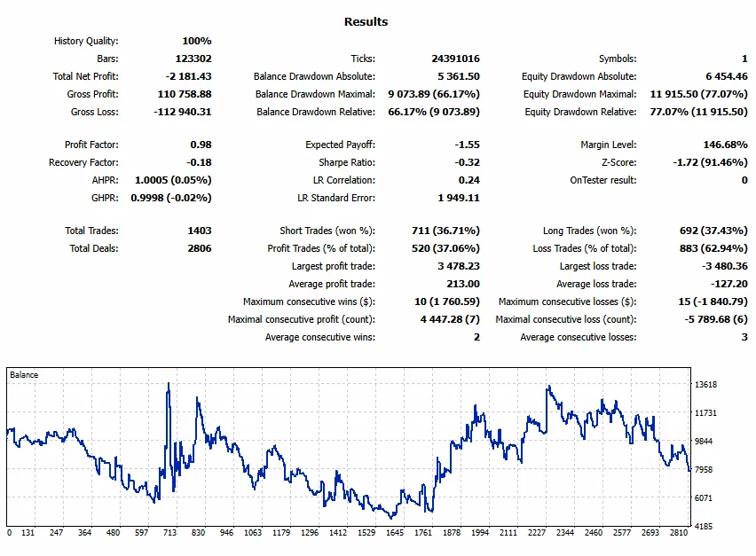Select the Sharpe Ratio value

coord(468,162)
